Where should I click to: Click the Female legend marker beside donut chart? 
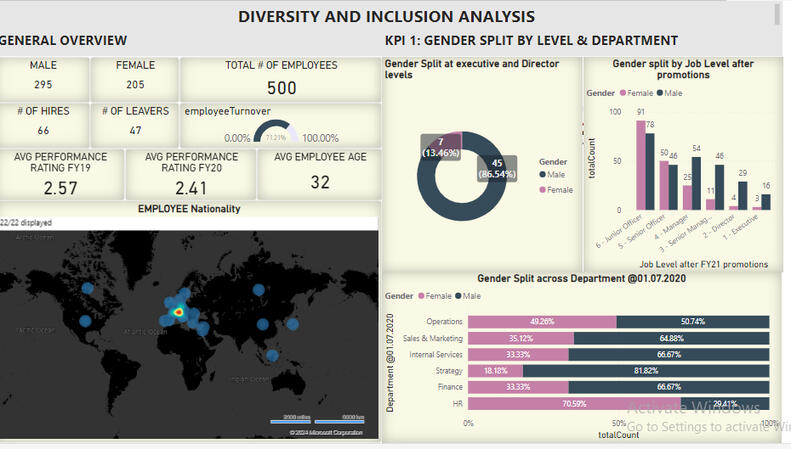pyautogui.click(x=543, y=189)
